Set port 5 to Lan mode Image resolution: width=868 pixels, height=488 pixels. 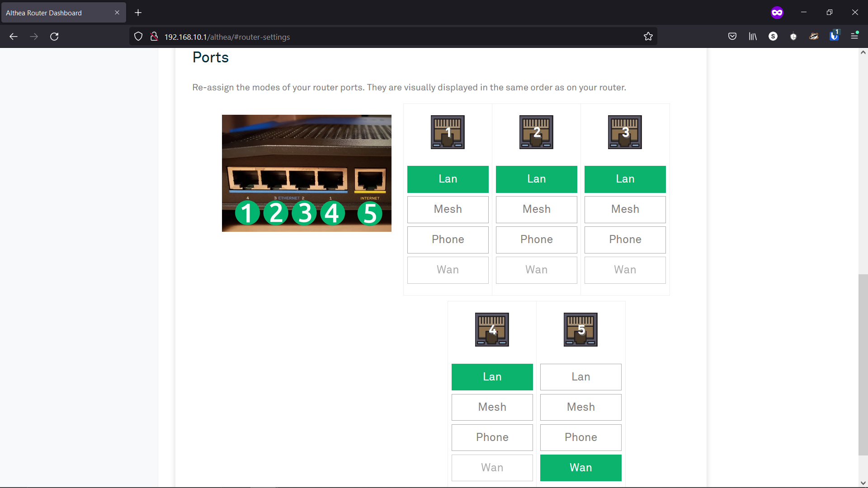(580, 377)
